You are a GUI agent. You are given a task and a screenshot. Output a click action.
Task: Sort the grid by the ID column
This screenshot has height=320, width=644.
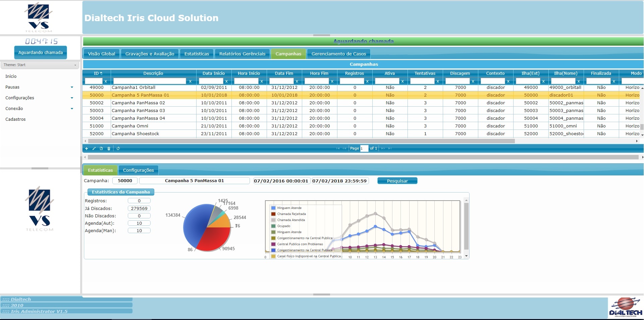(97, 73)
